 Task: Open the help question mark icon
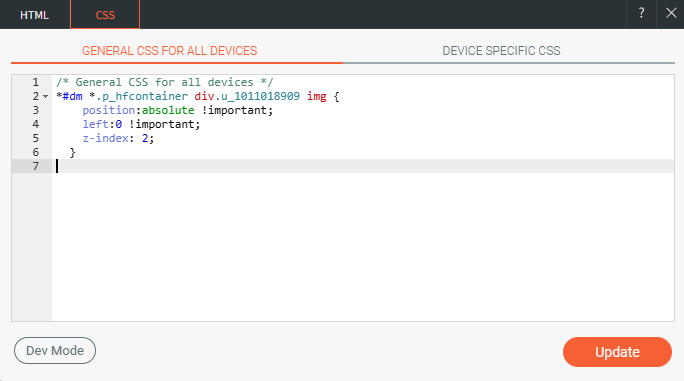click(x=641, y=14)
